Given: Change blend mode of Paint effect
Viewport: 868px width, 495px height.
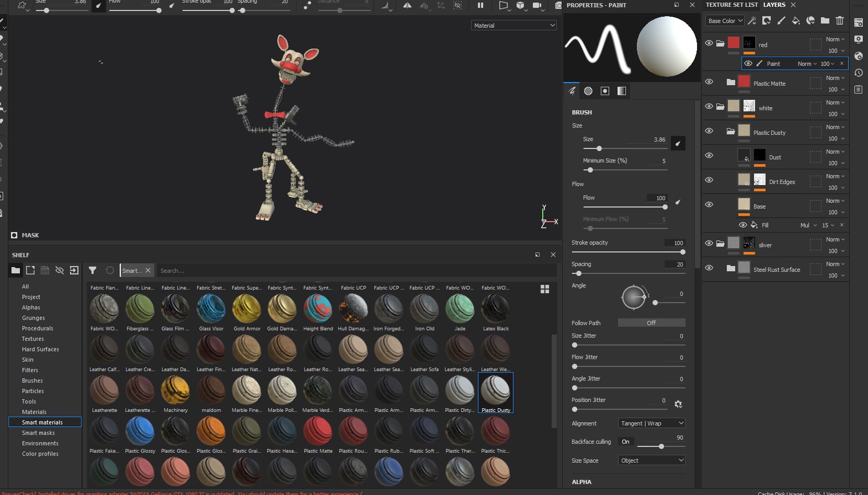Looking at the screenshot, I should point(807,64).
